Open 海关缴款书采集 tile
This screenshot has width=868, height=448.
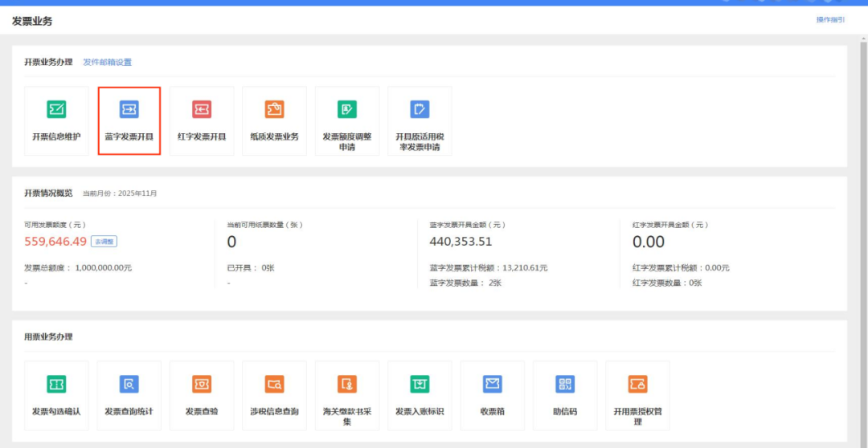[x=347, y=396]
